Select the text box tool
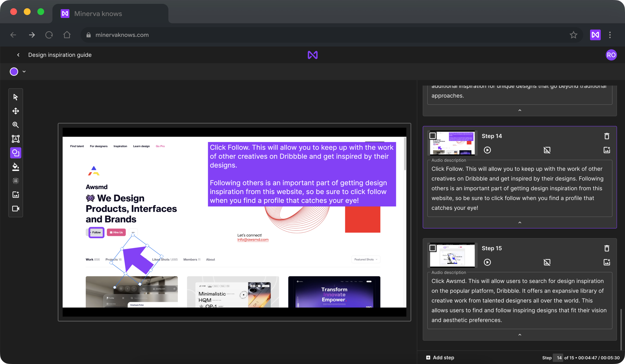Screen dimensions: 625x364 pyautogui.click(x=16, y=139)
